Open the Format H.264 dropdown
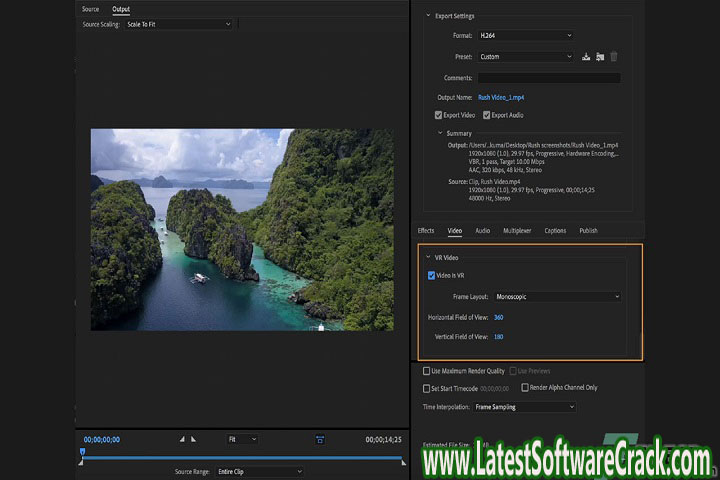 coord(525,35)
